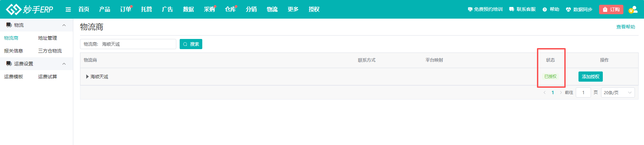This screenshot has height=145, width=644.
Task: Click the 妙手ERP logo
Action: [30, 9]
